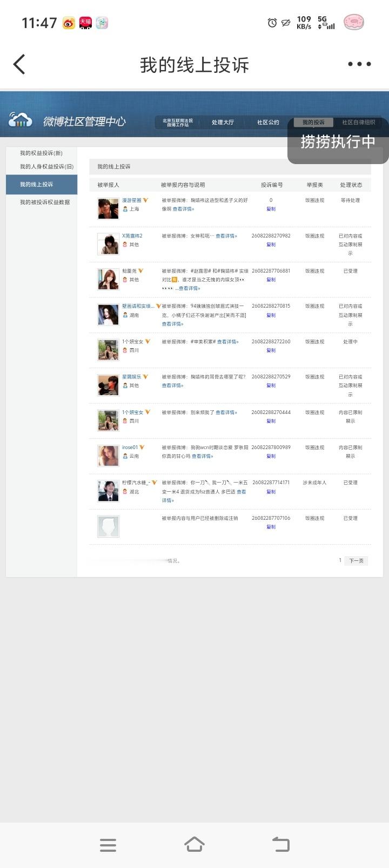The width and height of the screenshot is (389, 868).
Task: Tap the V badge next to 漫游星圈
Action: [145, 200]
